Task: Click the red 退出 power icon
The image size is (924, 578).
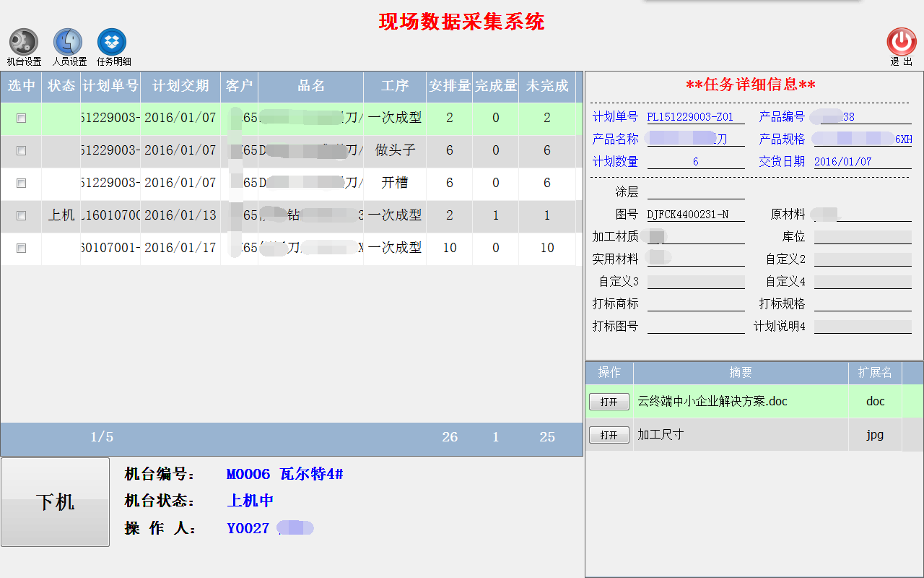Action: 901,42
